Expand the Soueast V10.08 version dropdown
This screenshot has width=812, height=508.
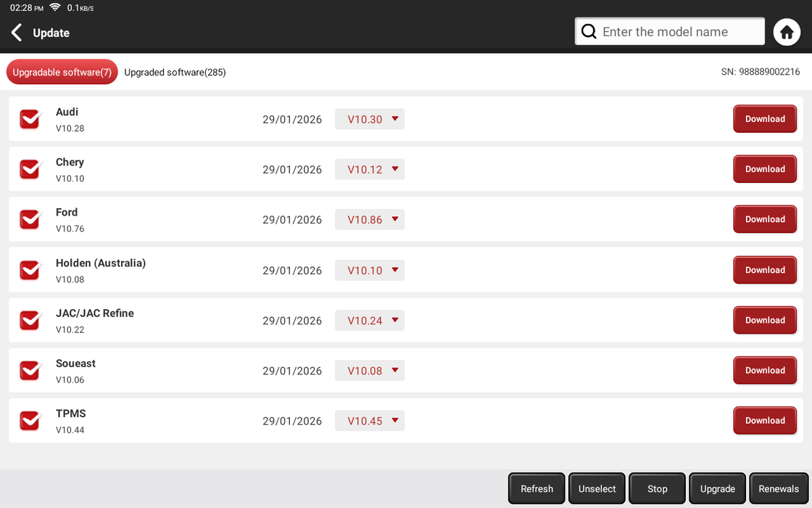(x=370, y=370)
